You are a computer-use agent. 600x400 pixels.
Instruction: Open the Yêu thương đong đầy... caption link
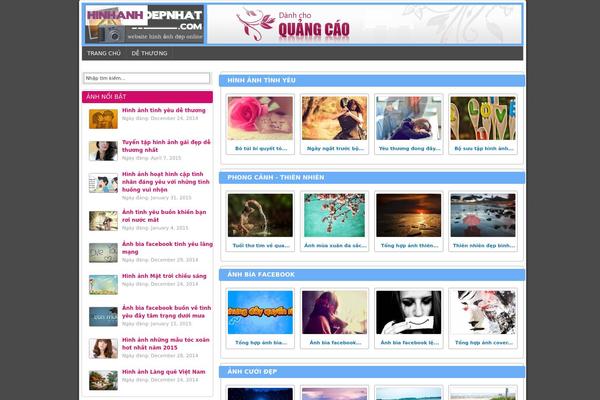coord(409,149)
